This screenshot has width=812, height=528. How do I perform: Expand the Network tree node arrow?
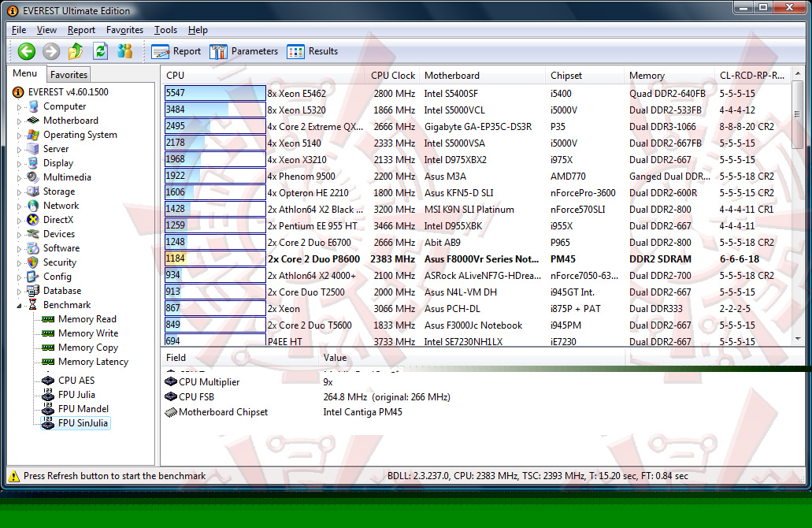click(x=19, y=206)
